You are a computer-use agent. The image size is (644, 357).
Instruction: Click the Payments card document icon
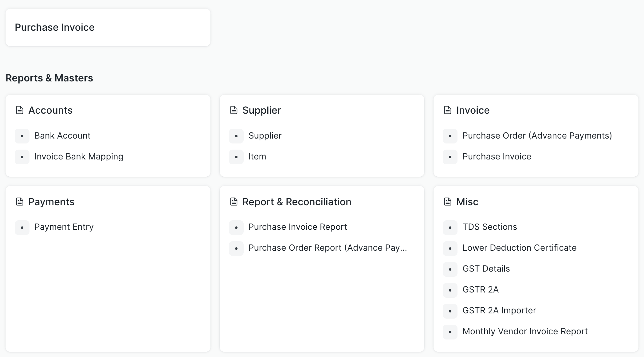point(20,202)
